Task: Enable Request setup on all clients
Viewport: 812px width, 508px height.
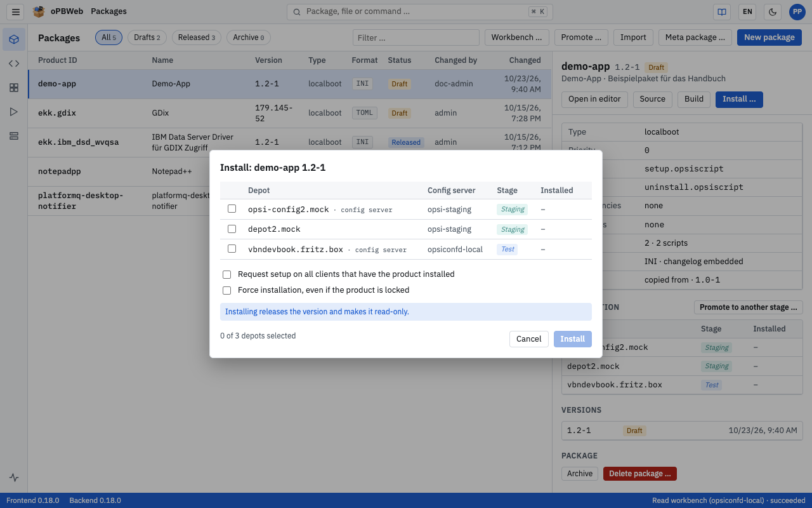Action: point(226,274)
